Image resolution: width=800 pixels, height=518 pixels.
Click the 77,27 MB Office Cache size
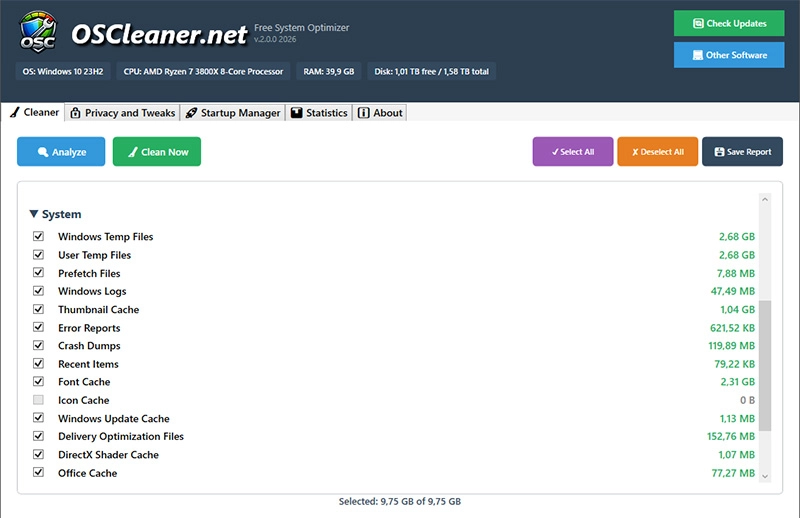point(733,474)
